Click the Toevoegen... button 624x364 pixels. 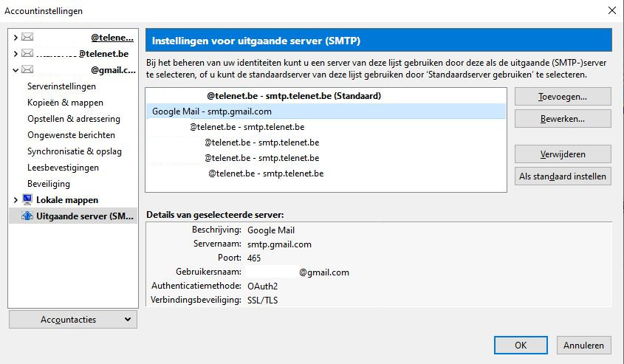pyautogui.click(x=563, y=96)
